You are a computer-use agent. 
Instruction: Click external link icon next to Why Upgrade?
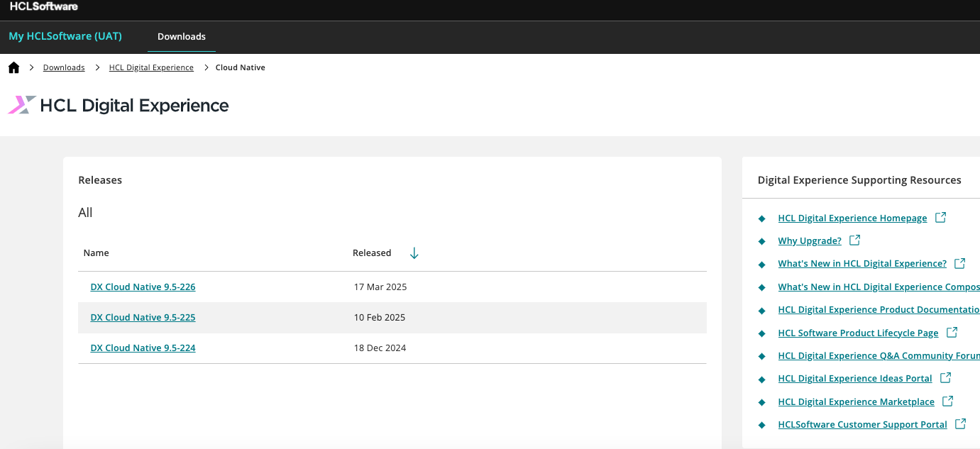(856, 240)
